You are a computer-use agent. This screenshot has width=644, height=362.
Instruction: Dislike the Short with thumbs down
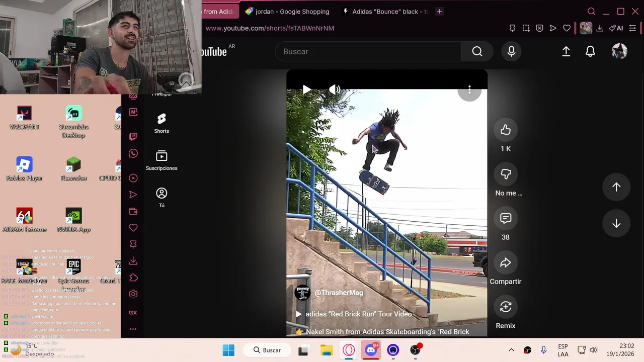[x=506, y=174]
